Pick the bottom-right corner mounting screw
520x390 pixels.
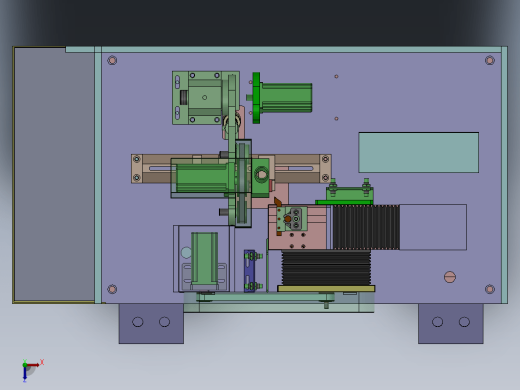490,289
